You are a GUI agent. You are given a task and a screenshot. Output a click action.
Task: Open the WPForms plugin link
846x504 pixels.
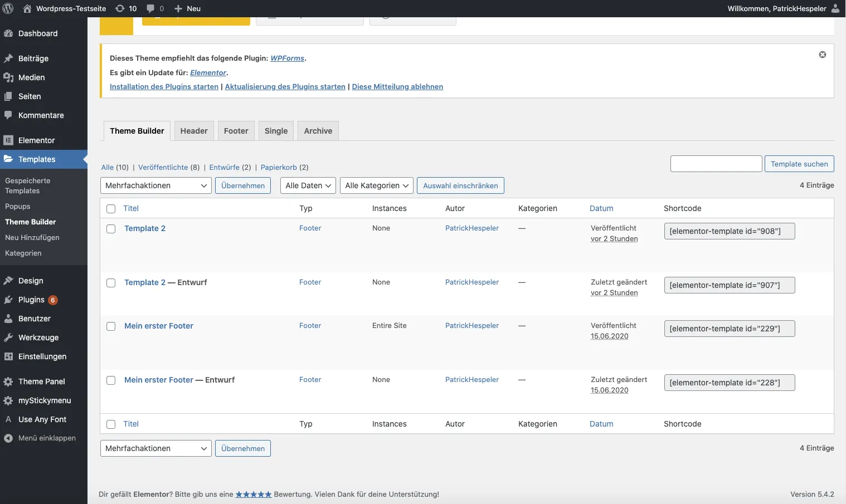click(x=288, y=58)
